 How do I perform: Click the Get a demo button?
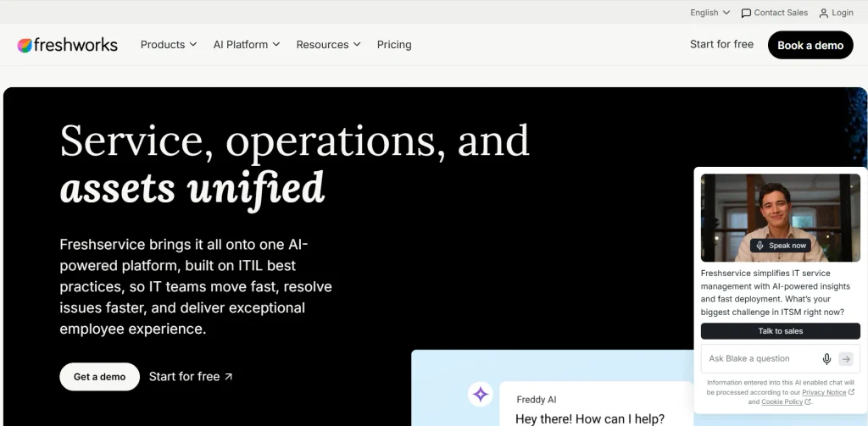point(100,377)
